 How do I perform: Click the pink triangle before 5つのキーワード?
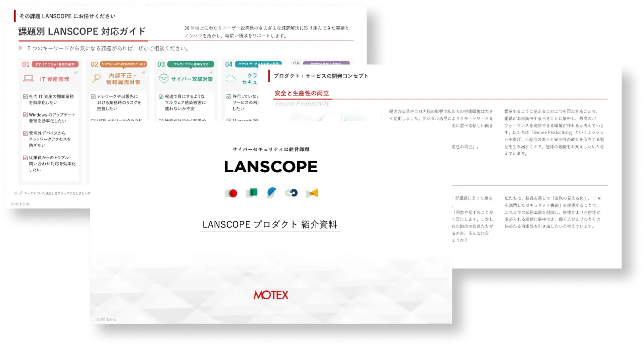(21, 48)
